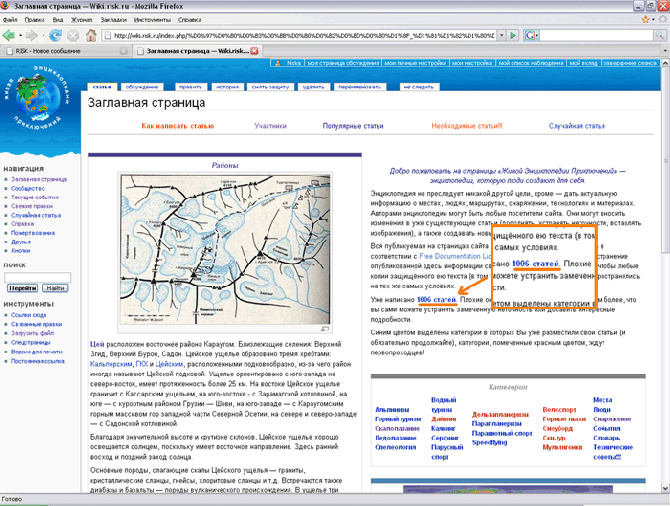Click the Free Documentation License link

point(455,256)
